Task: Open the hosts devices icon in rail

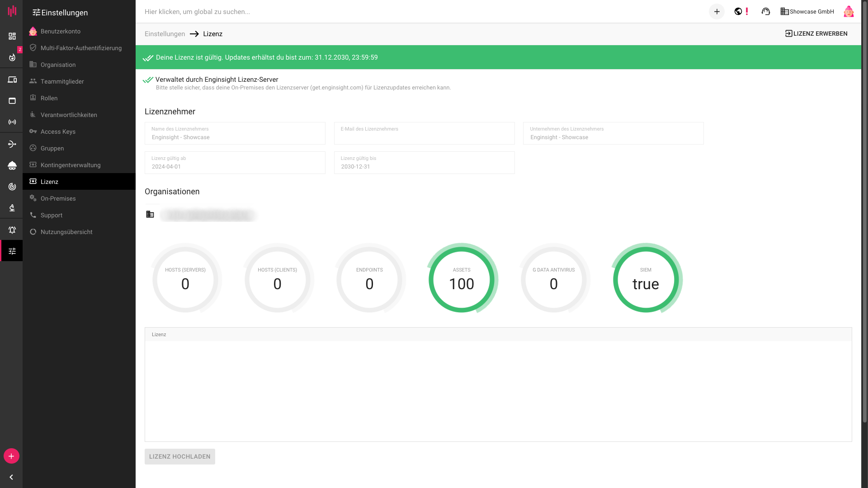Action: tap(12, 80)
